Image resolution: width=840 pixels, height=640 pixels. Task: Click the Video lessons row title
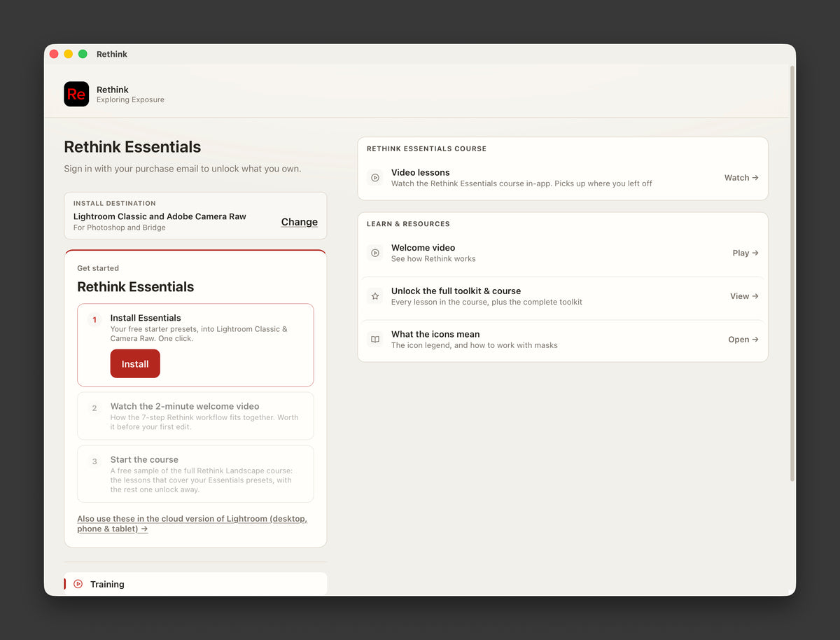420,172
